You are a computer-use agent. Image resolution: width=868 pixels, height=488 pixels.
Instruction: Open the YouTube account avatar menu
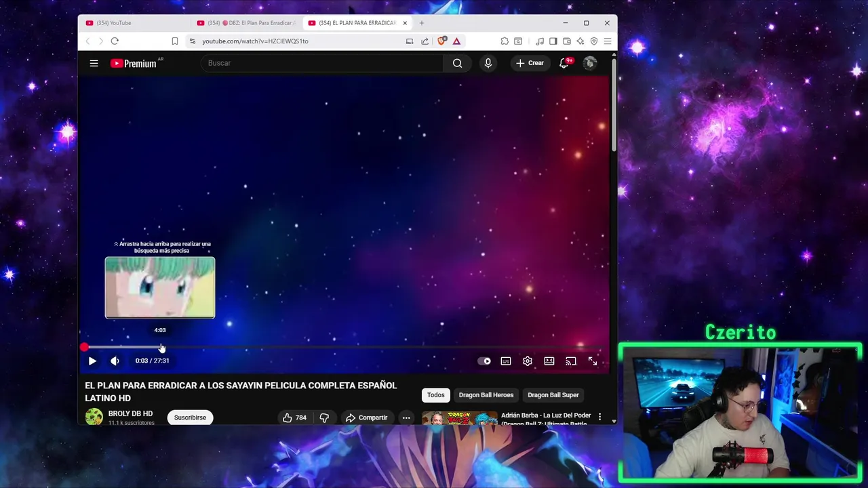[590, 63]
